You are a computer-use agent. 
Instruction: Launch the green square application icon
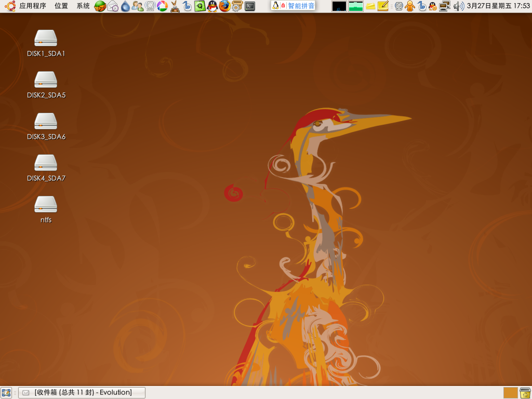point(200,6)
